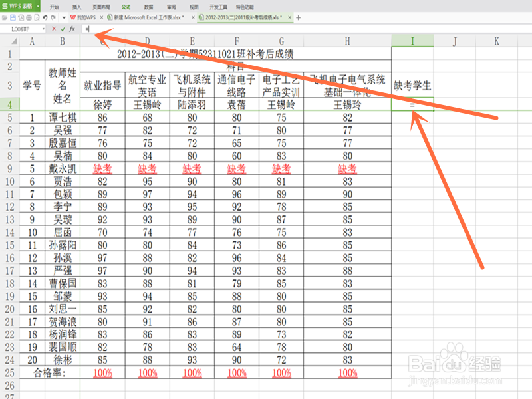Viewport: 532px width, 399px height.
Task: Click the Save icon on quick access toolbar
Action: (x=13, y=18)
